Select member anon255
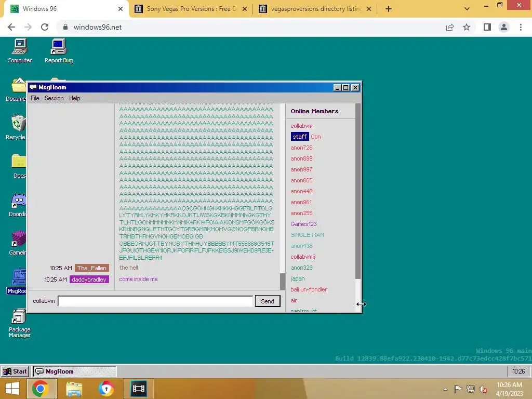 pos(301,213)
